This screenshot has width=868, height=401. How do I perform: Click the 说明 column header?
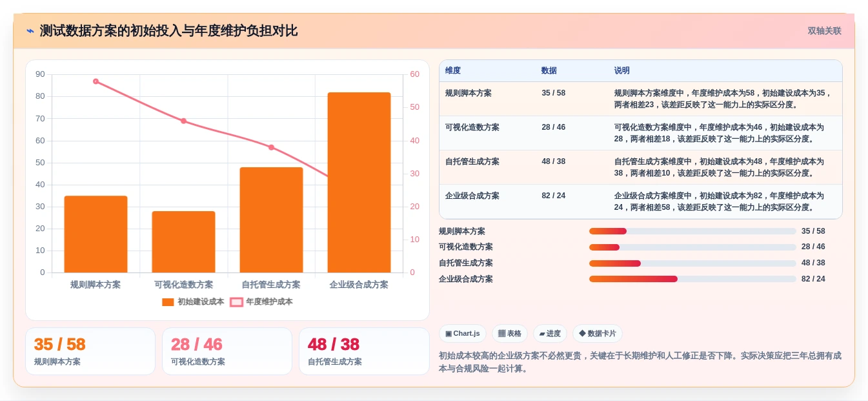click(x=622, y=70)
